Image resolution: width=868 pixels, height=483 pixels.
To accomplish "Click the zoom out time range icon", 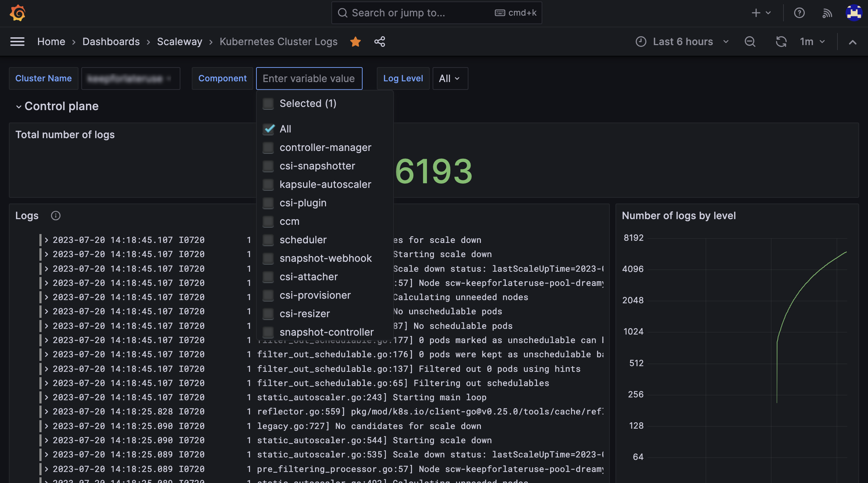I will pos(750,42).
